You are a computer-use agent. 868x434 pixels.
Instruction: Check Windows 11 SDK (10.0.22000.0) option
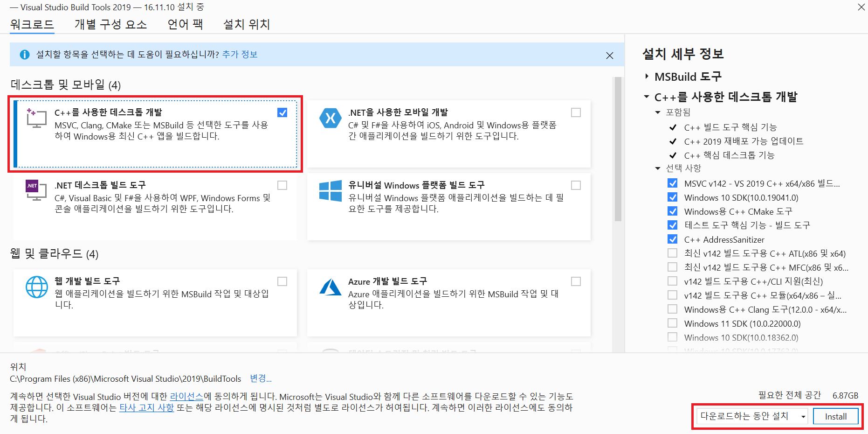click(672, 323)
